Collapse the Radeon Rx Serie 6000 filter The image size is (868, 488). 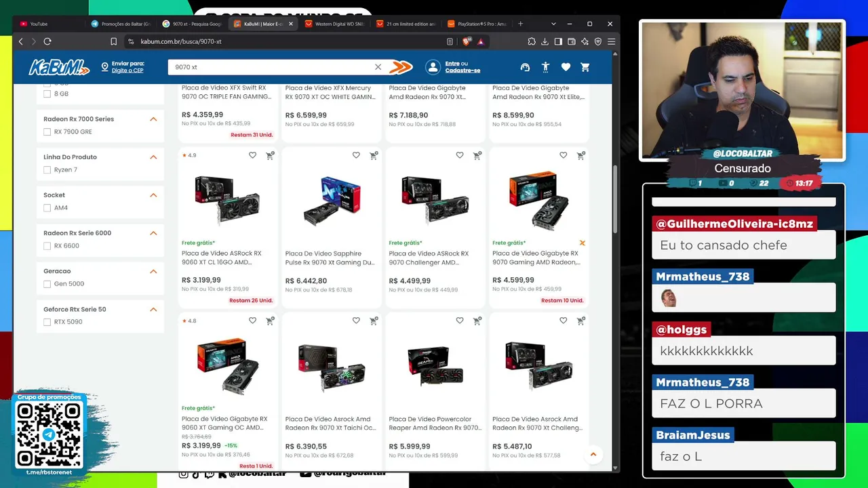pos(153,233)
